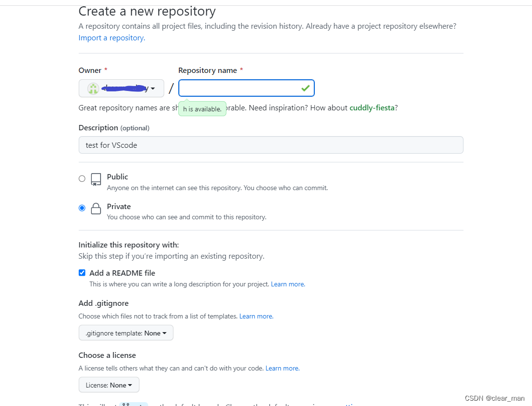Select the Private radio button
The width and height of the screenshot is (532, 406).
[x=82, y=208]
